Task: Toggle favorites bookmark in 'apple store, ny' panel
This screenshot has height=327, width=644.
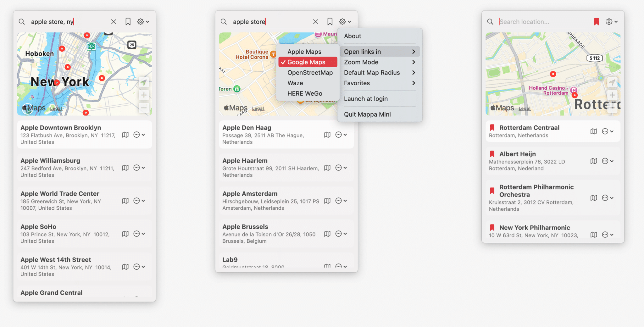Action: click(128, 22)
